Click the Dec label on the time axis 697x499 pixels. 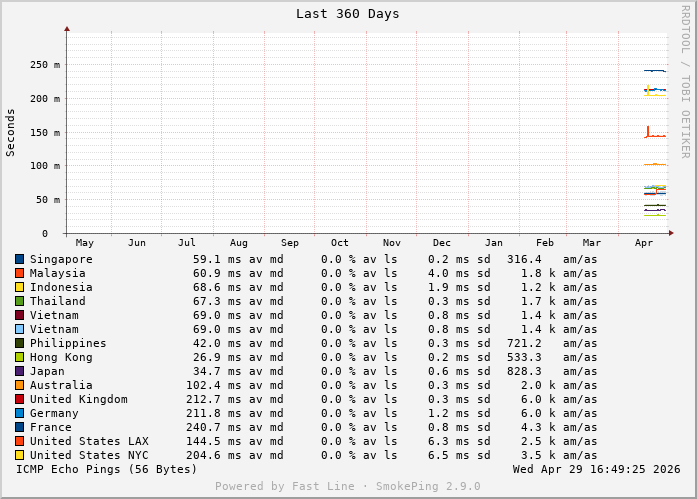pos(442,243)
